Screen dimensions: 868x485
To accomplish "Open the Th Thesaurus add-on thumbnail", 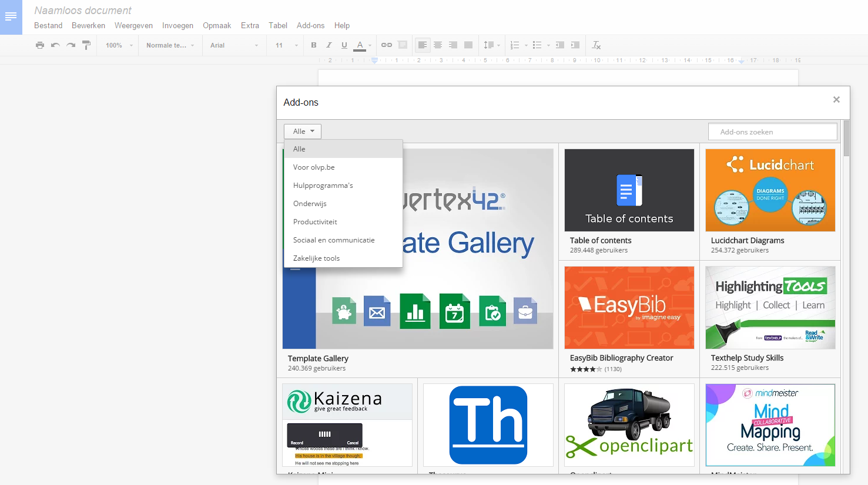I will (488, 425).
